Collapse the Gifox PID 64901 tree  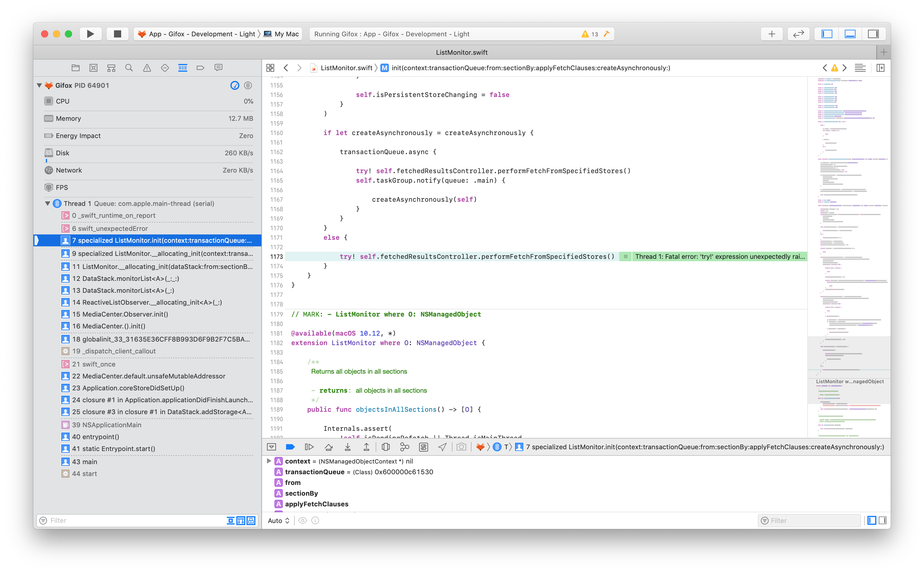coord(39,85)
